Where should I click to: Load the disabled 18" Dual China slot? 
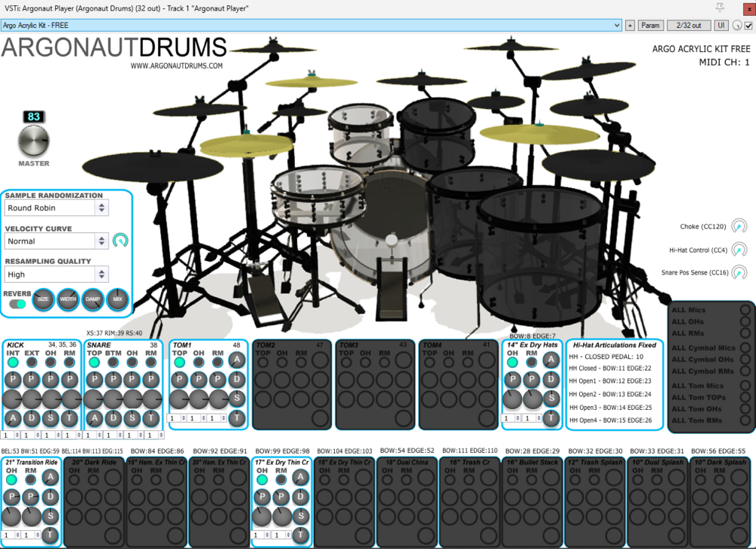pyautogui.click(x=407, y=502)
